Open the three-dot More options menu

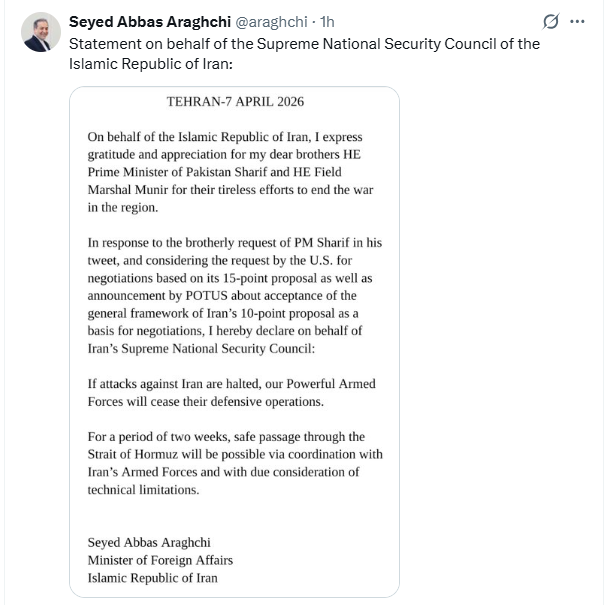[x=577, y=22]
